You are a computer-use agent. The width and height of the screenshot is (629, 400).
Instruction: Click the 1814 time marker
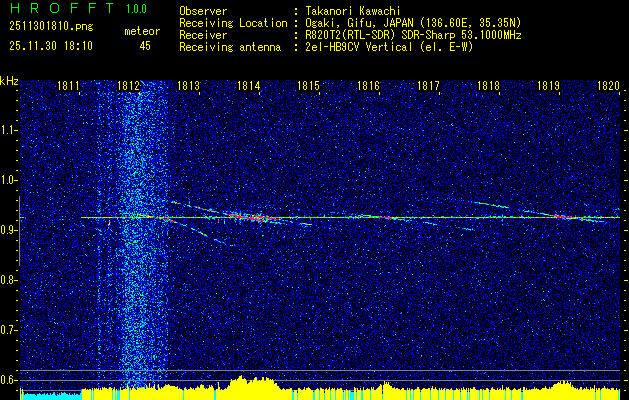tap(249, 85)
